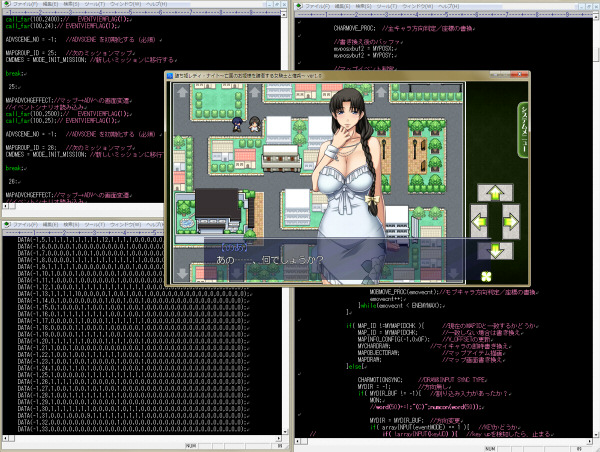Viewport: 600px width, 452px height.
Task: Open ファイル(F) menu in the bottom-left editor
Action: click(x=26, y=225)
